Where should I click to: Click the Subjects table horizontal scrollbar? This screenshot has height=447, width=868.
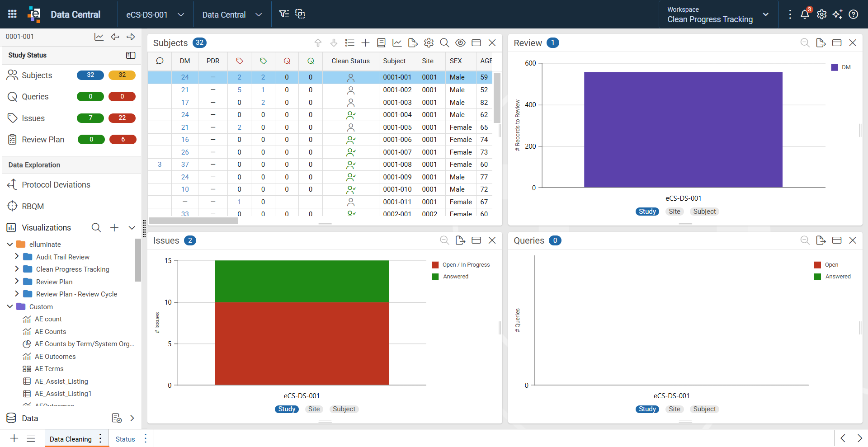pyautogui.click(x=193, y=221)
